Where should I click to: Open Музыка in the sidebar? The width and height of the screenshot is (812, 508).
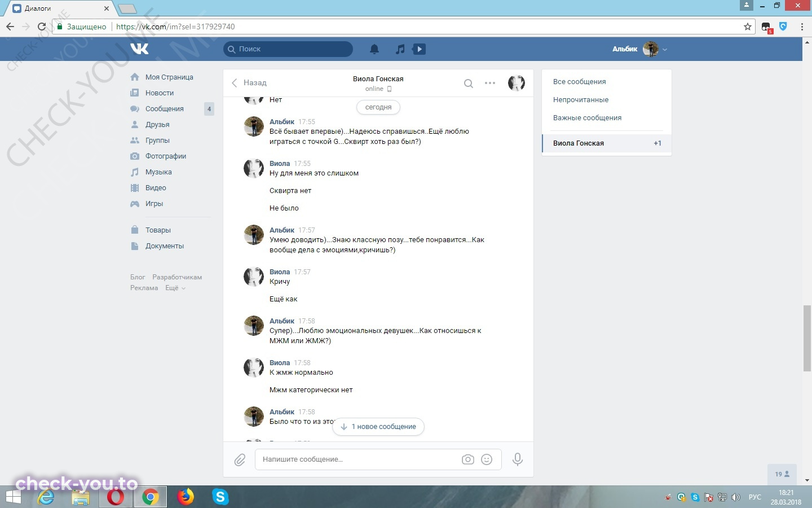(158, 172)
